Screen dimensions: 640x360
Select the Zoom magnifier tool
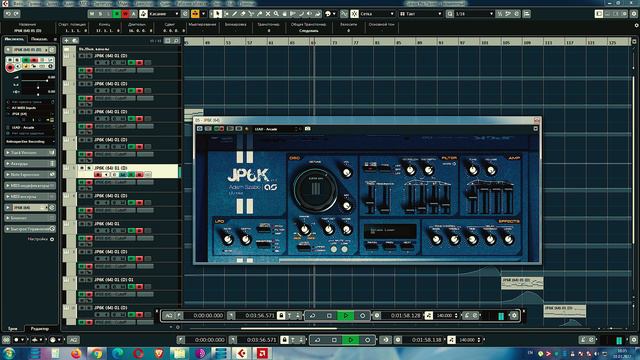pos(276,14)
